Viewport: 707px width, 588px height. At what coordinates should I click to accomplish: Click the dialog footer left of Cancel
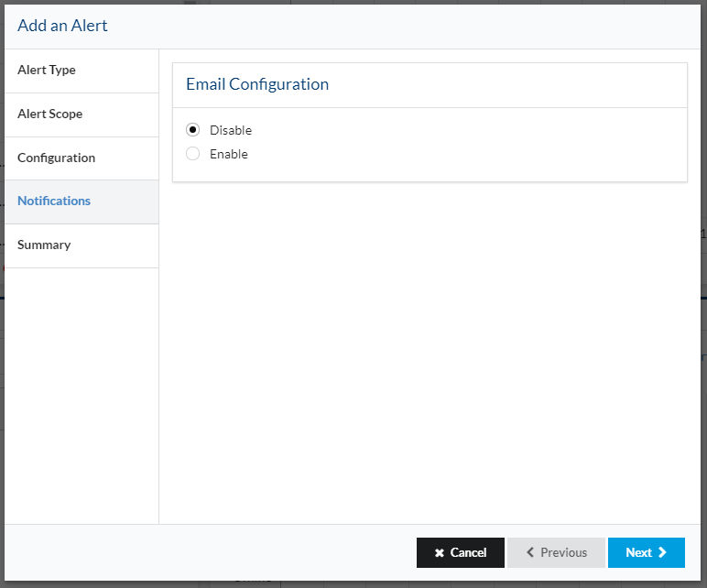(x=210, y=552)
